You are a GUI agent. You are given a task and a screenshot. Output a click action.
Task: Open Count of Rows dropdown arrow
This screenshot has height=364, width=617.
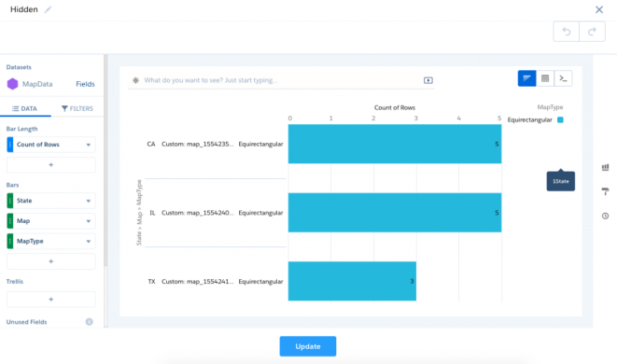(88, 145)
